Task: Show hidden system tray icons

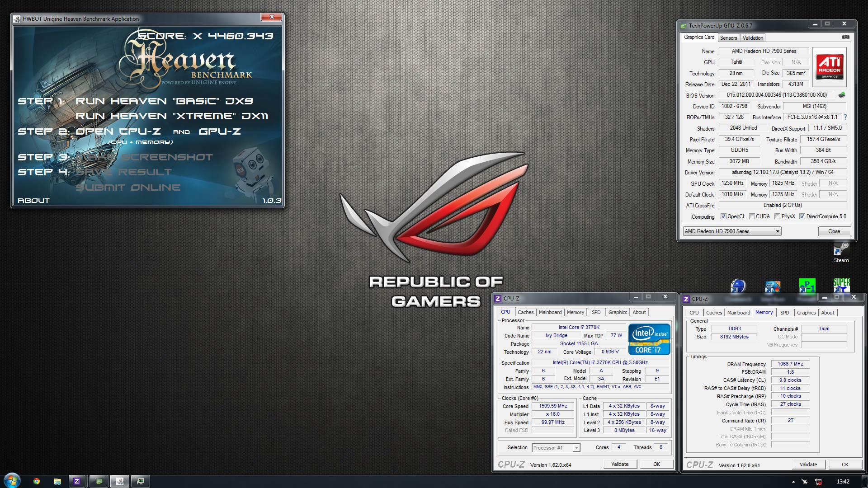Action: (794, 482)
